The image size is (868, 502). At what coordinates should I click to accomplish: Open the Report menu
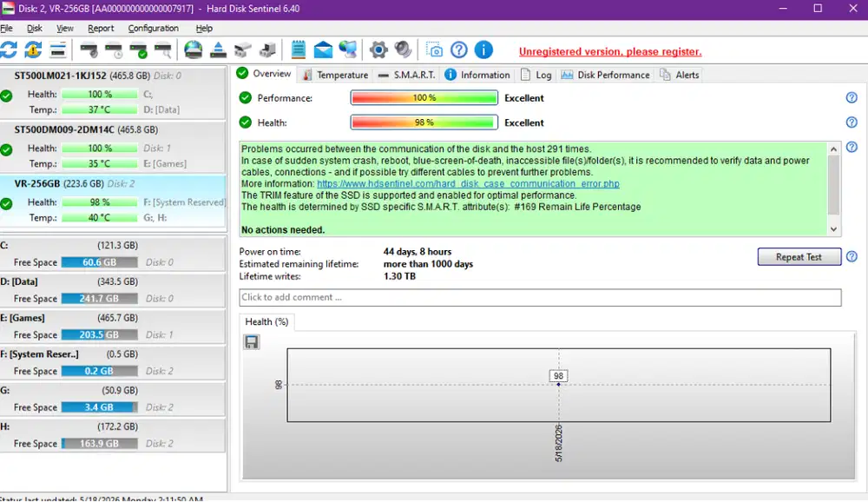click(x=101, y=29)
